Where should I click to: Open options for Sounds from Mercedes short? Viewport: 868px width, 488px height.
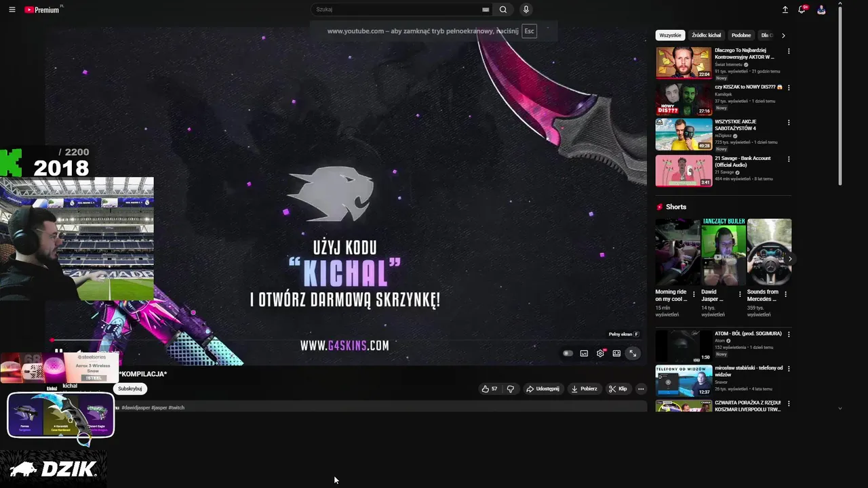786,294
